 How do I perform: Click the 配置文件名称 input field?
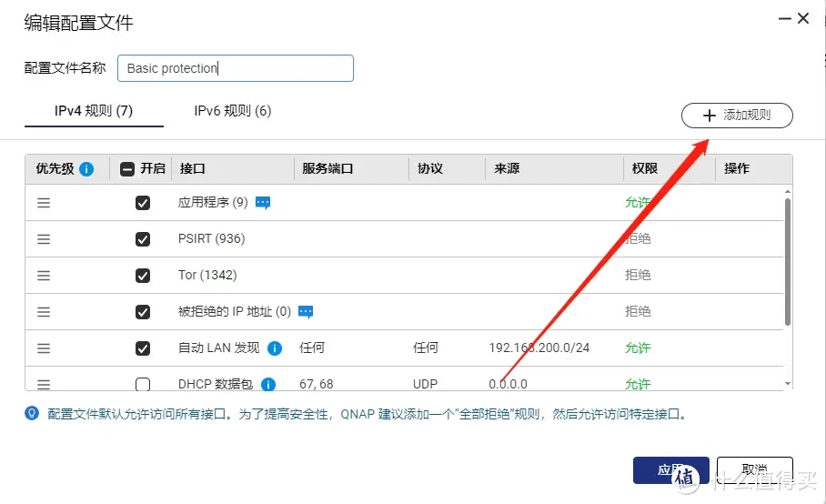[x=236, y=68]
